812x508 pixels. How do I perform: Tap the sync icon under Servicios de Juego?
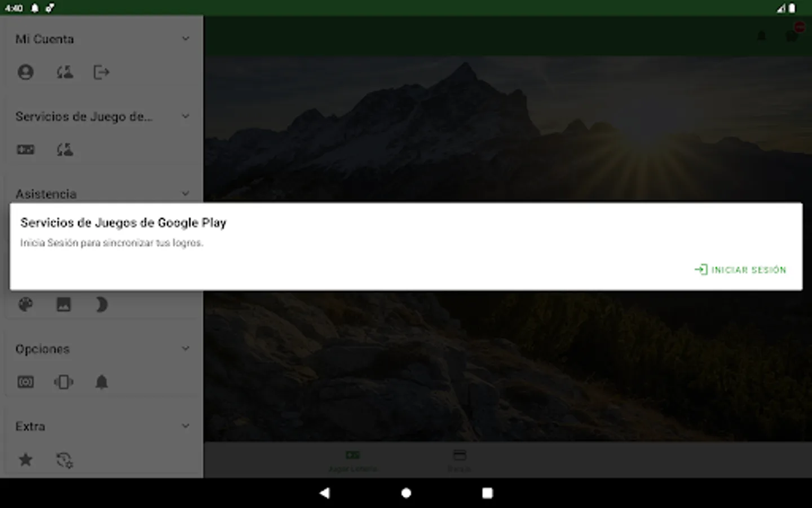(64, 150)
